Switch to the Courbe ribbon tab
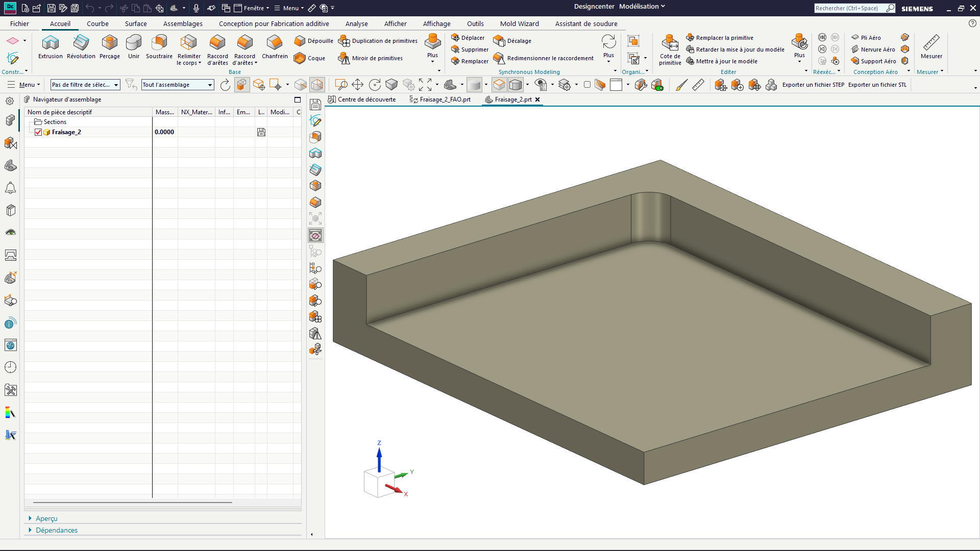This screenshot has height=551, width=980. 97,23
